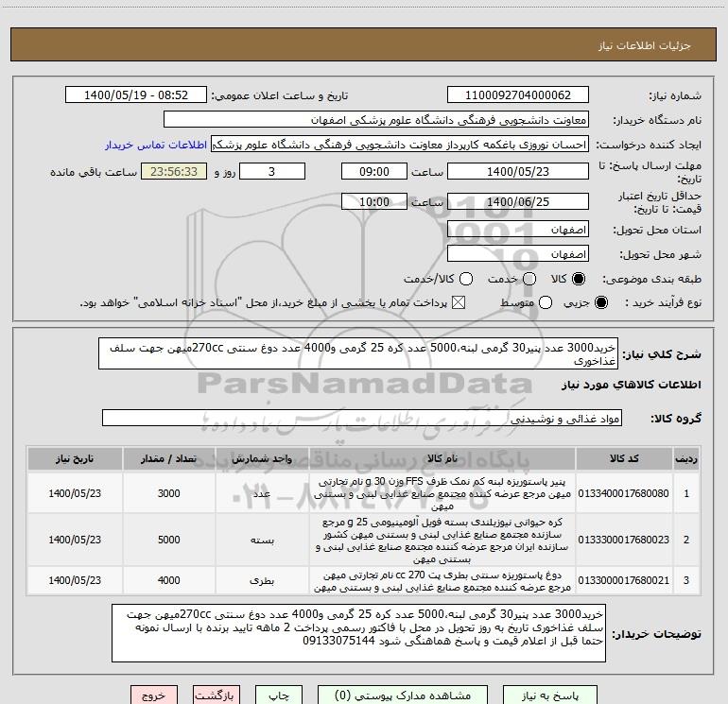Click item code 0133300017680023
Image resolution: width=728 pixels, height=704 pixels.
624,540
